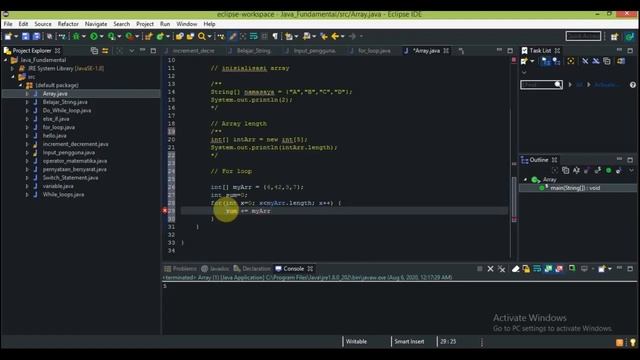Click Focus on Workweek icon in Task List
640x360 pixels.
[x=571, y=61]
